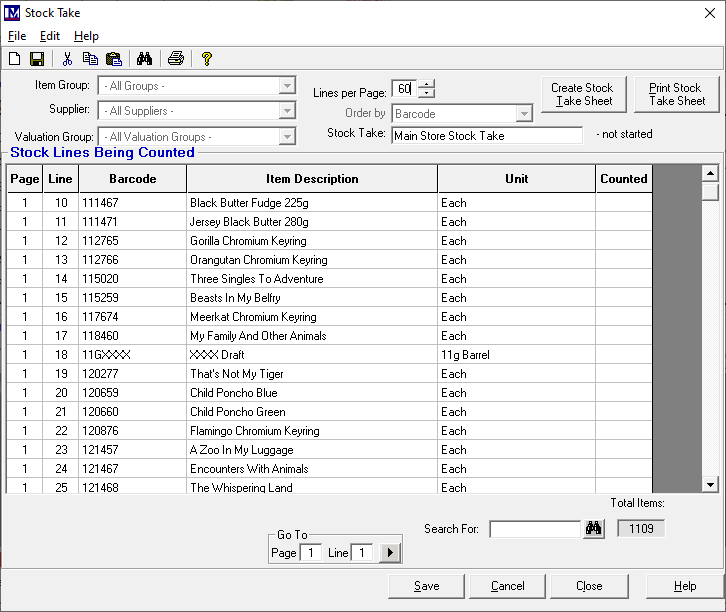Click the Cut scissors toolbar icon
The width and height of the screenshot is (726, 612).
pyautogui.click(x=68, y=59)
